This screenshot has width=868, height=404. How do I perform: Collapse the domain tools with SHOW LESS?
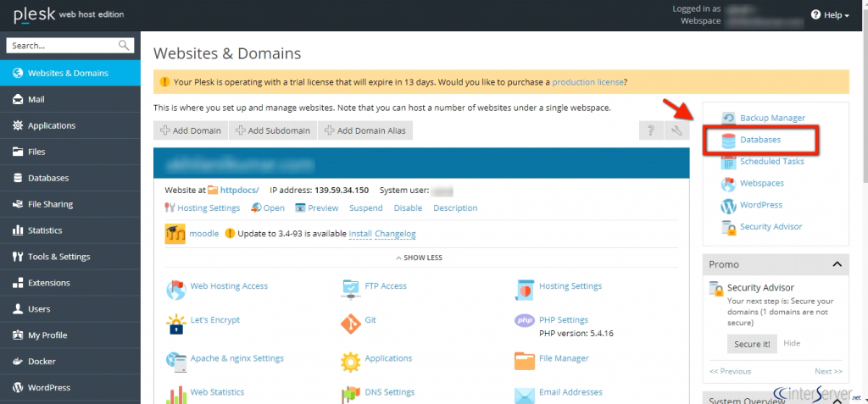pos(419,257)
